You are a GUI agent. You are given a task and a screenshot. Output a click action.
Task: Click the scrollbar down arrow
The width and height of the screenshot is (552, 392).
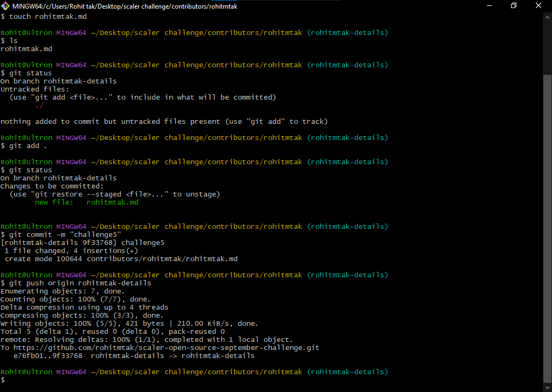click(547, 386)
